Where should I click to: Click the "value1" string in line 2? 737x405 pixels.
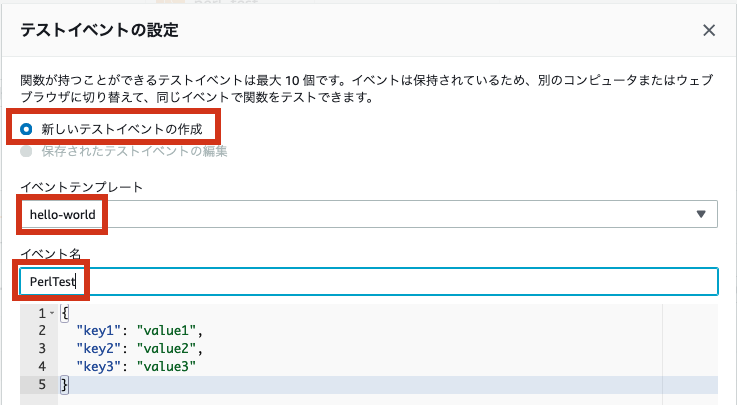(166, 331)
